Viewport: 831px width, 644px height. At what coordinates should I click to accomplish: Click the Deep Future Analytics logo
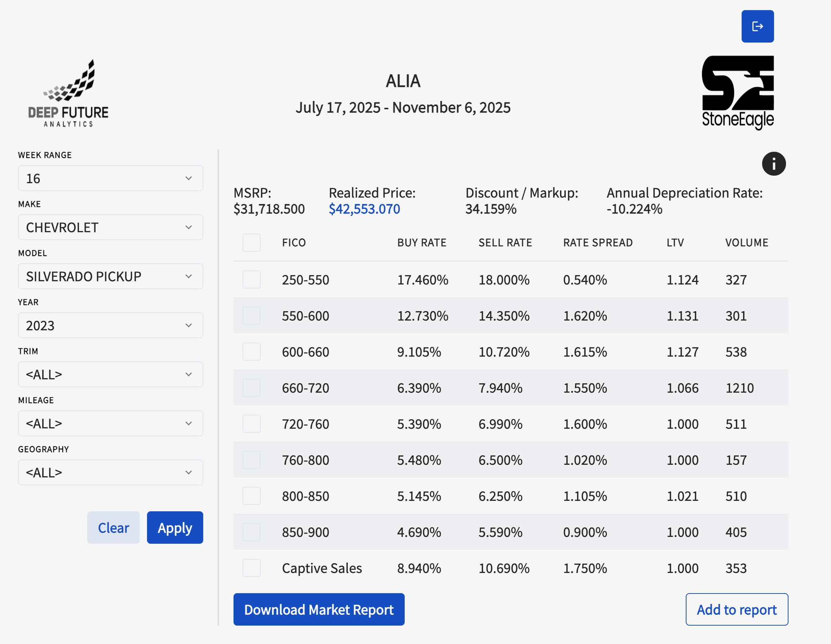pyautogui.click(x=68, y=93)
